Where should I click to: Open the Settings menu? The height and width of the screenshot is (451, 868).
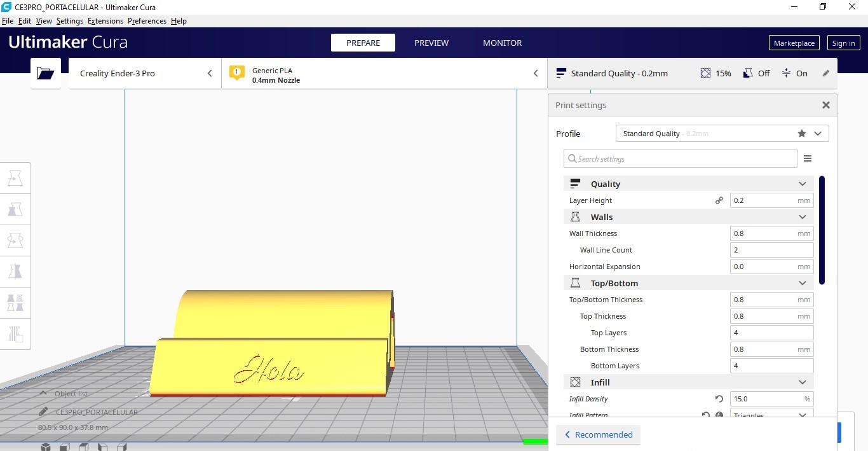click(70, 21)
